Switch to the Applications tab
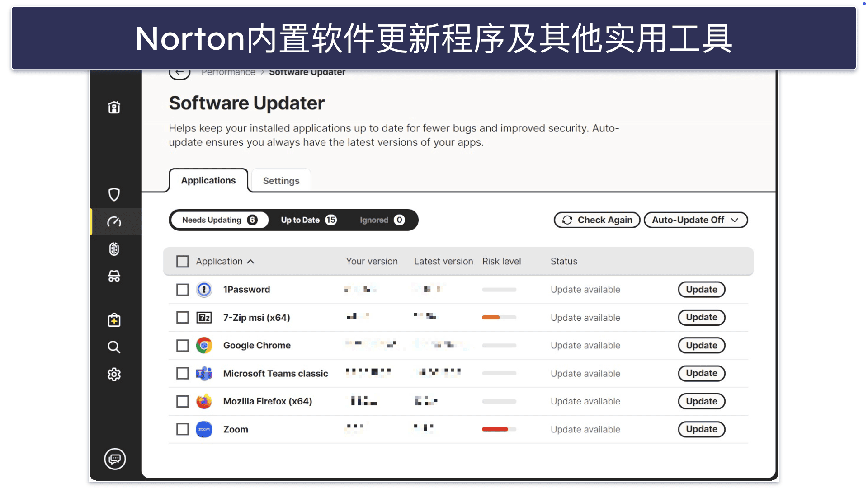868x488 pixels. click(208, 180)
